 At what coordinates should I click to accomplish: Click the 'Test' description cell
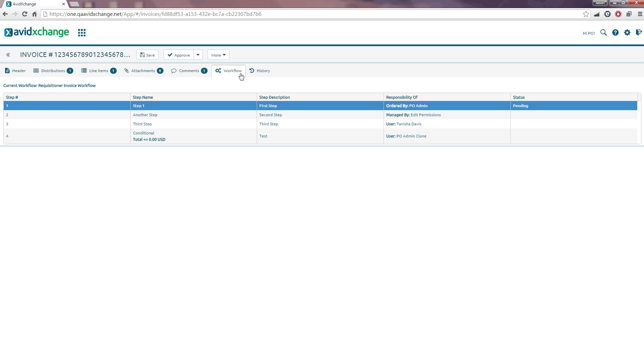click(320, 136)
